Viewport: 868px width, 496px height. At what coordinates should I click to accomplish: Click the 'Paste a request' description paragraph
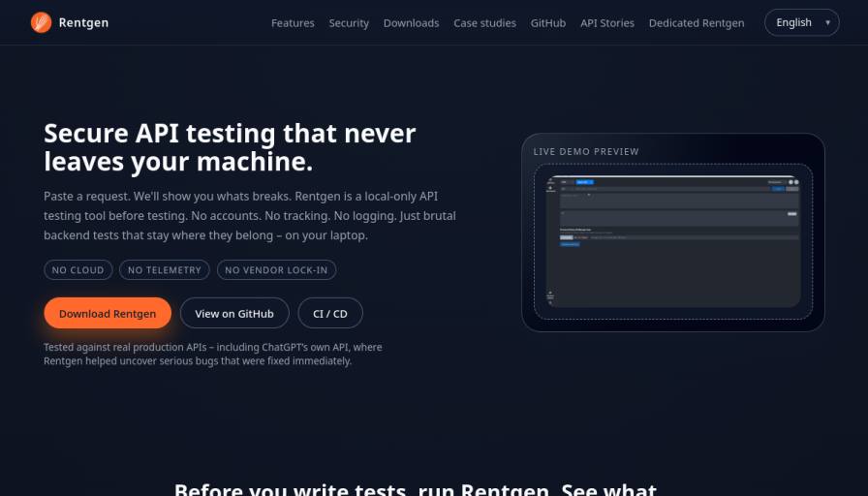250,216
